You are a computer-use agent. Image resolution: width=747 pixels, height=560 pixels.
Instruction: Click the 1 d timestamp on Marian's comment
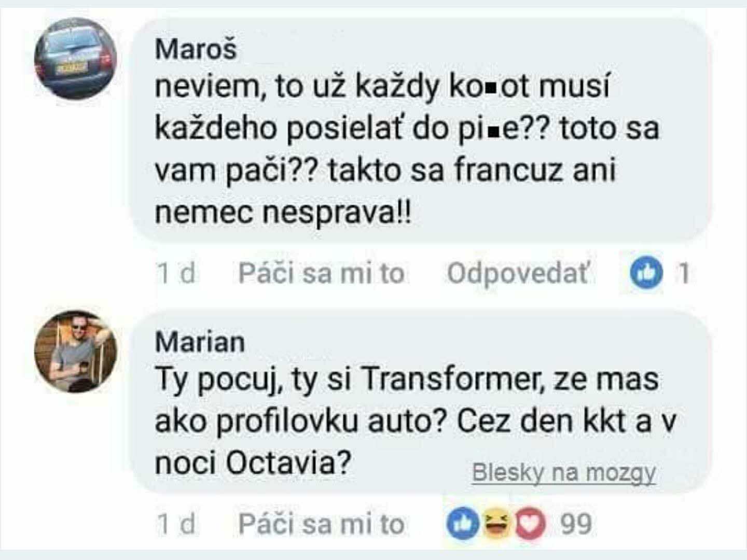click(176, 524)
